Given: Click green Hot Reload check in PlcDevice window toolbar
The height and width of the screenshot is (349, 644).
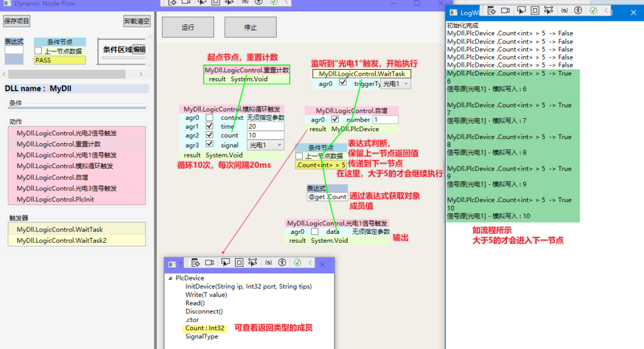Looking at the screenshot, I should [x=298, y=262].
